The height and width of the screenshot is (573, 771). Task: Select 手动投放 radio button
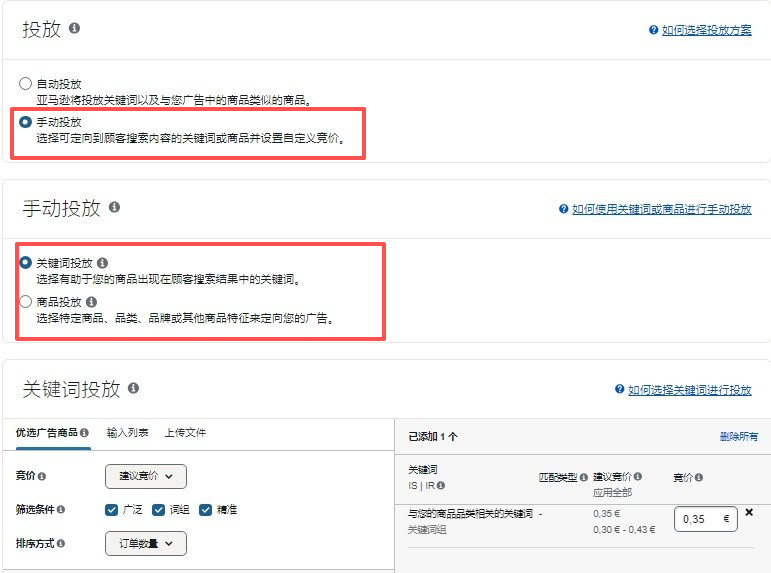point(26,122)
